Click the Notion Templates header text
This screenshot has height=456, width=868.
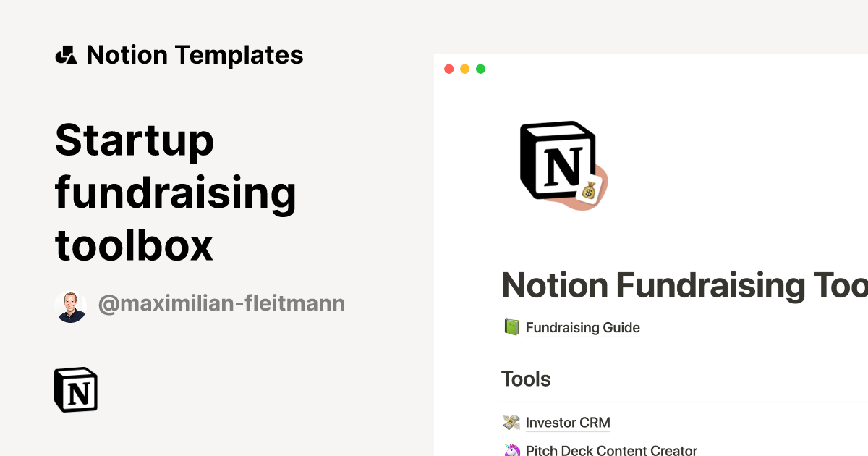tap(195, 54)
